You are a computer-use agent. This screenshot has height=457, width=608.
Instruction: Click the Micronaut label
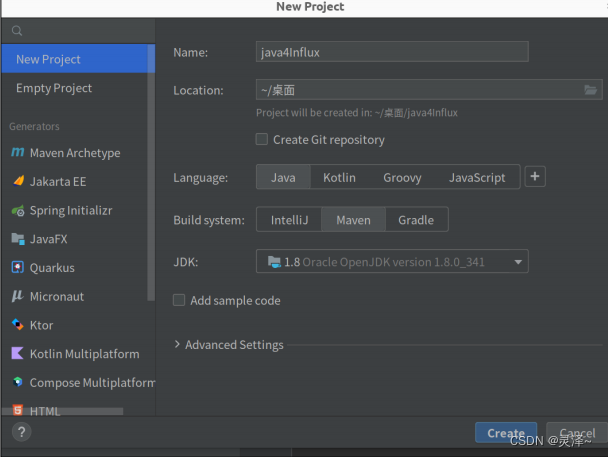(x=57, y=297)
